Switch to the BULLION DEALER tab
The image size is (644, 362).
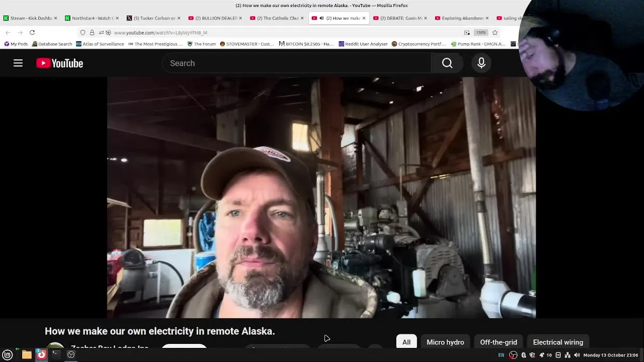[215, 18]
